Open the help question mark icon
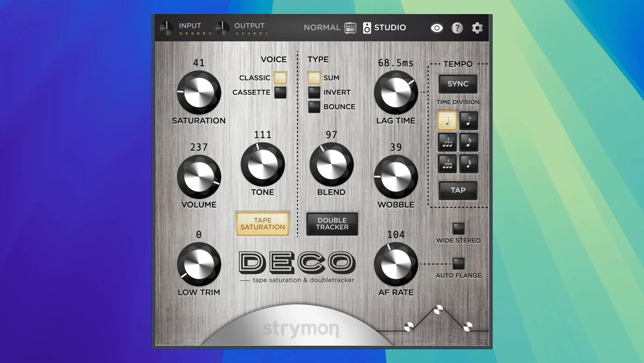 (457, 28)
